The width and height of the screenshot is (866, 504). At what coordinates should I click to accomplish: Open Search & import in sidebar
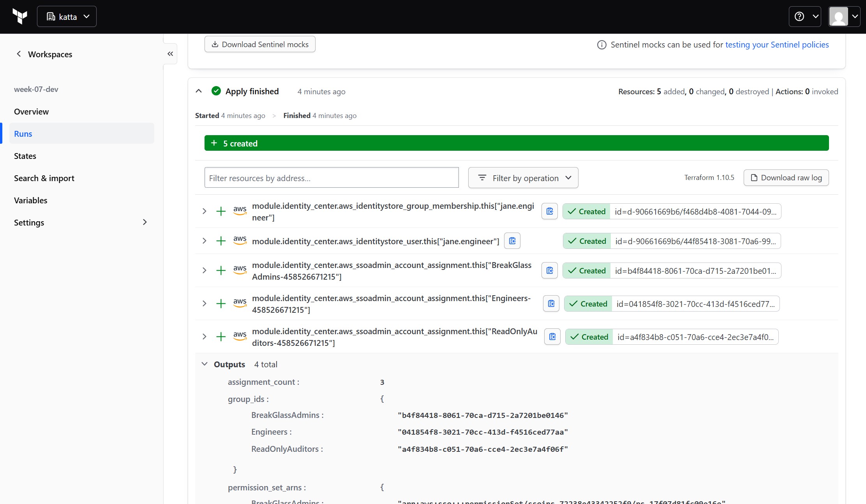coord(81,178)
